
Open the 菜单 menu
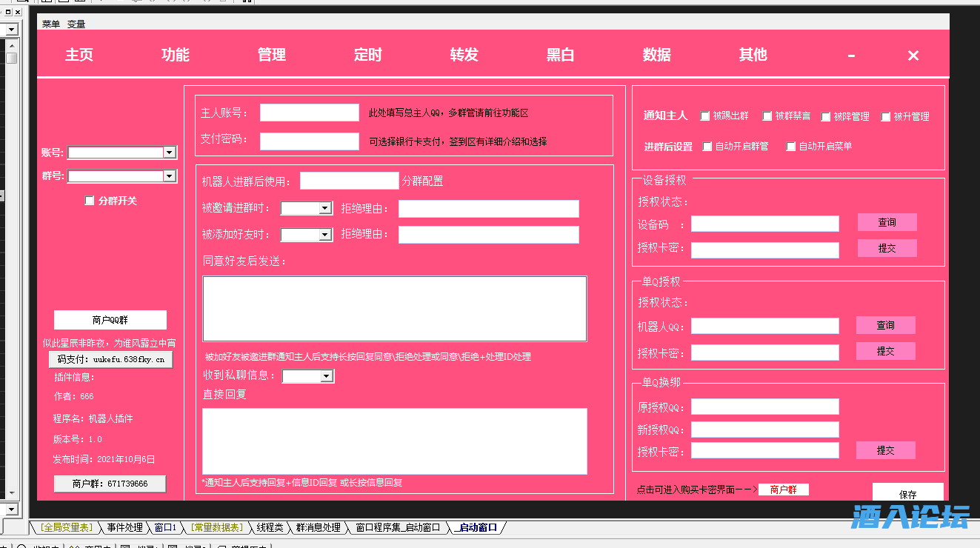click(x=51, y=24)
